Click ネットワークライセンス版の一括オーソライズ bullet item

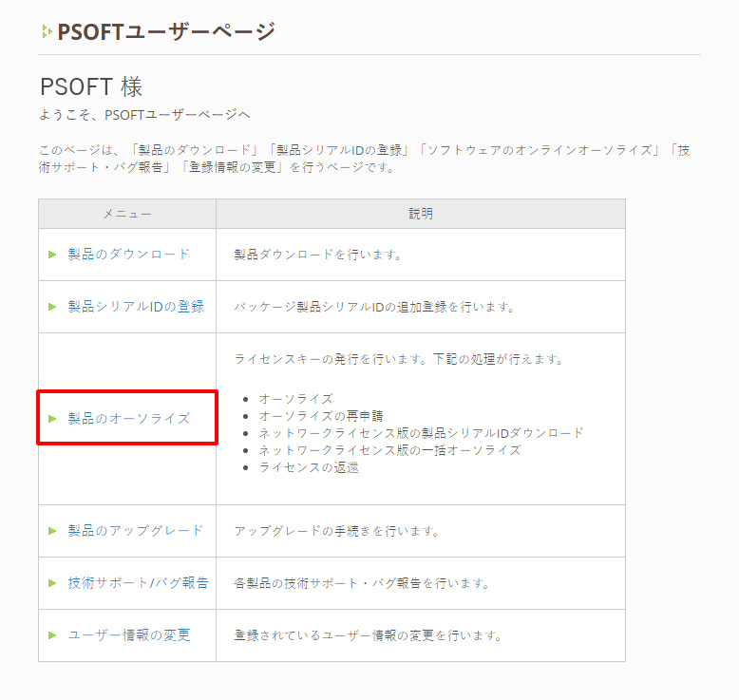(389, 450)
